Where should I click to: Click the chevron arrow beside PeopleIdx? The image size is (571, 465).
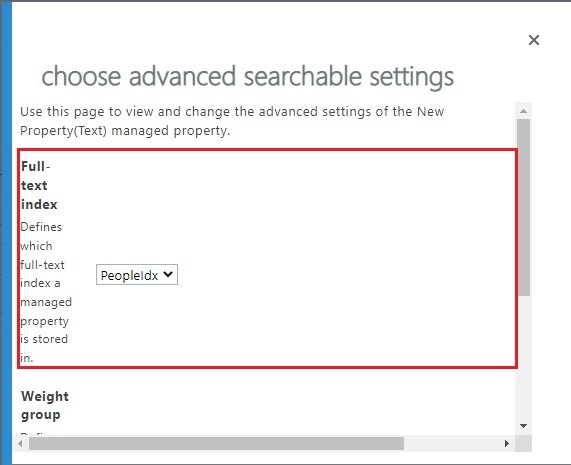pos(168,274)
